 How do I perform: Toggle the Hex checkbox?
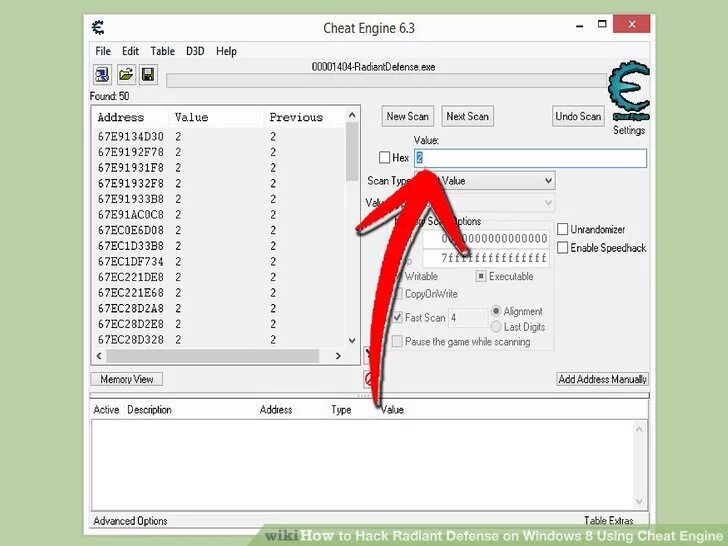click(x=384, y=158)
